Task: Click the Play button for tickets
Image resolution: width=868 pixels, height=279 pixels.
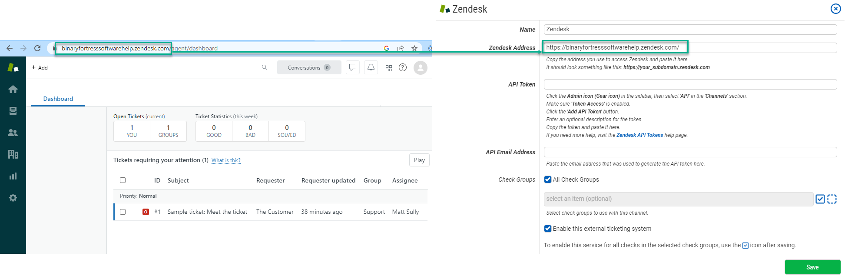Action: point(419,160)
